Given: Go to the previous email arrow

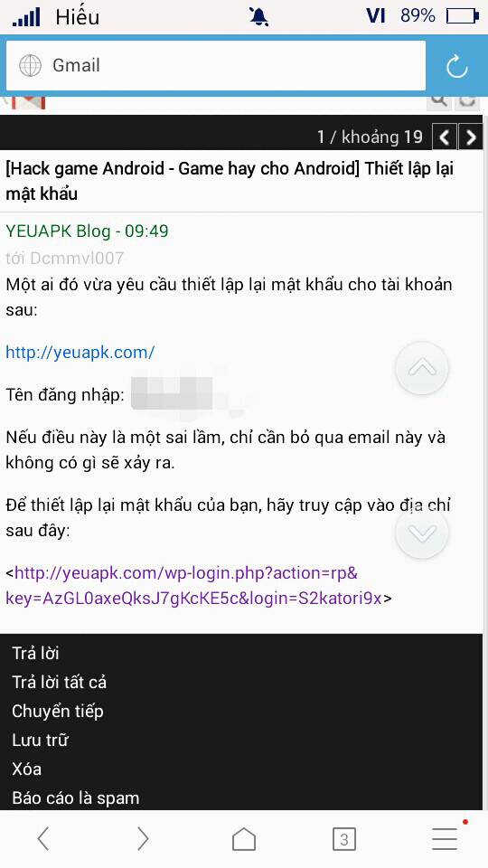Looking at the screenshot, I should click(444, 137).
